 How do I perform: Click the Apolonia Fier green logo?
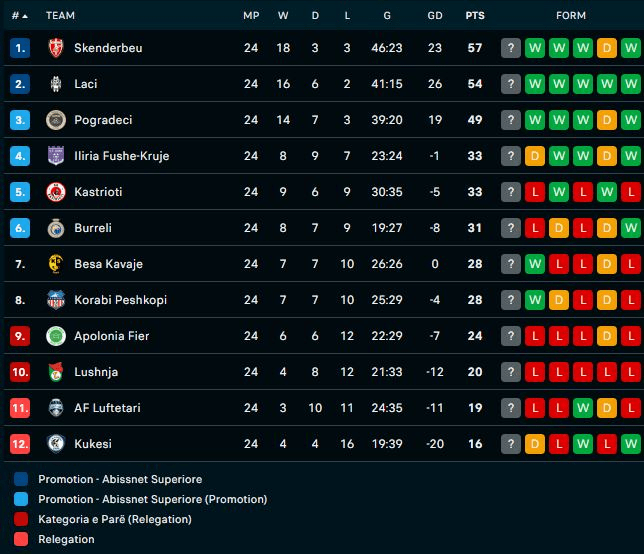[56, 336]
